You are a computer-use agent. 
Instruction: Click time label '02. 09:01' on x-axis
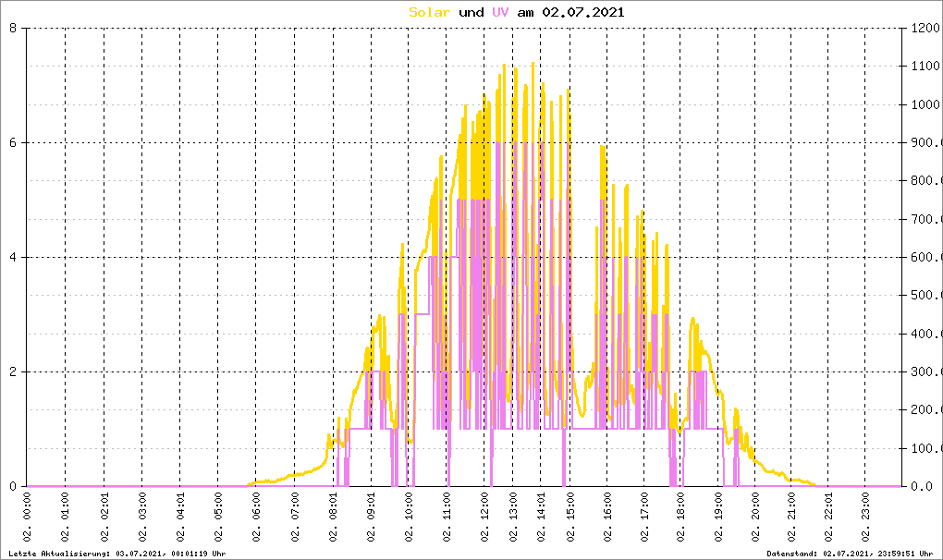(371, 517)
